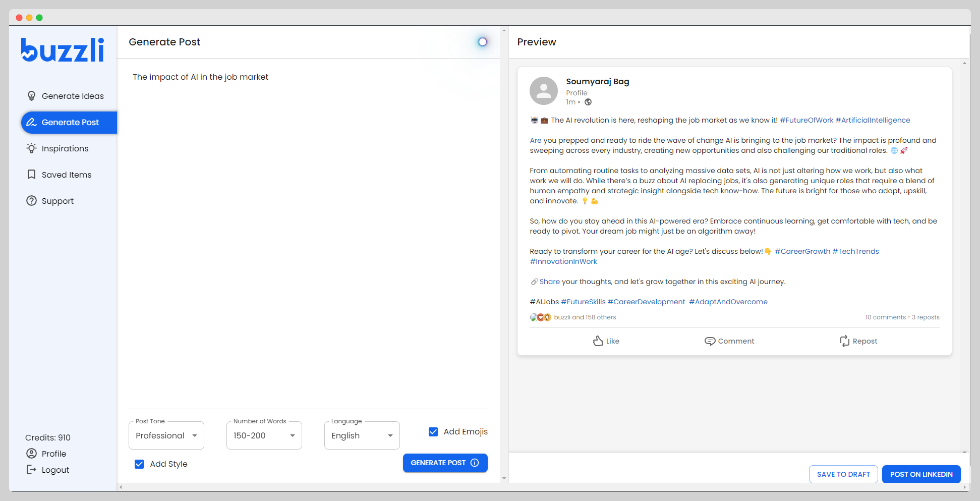
Task: Click the Preview panel scroll-down arrow
Action: pos(964,453)
